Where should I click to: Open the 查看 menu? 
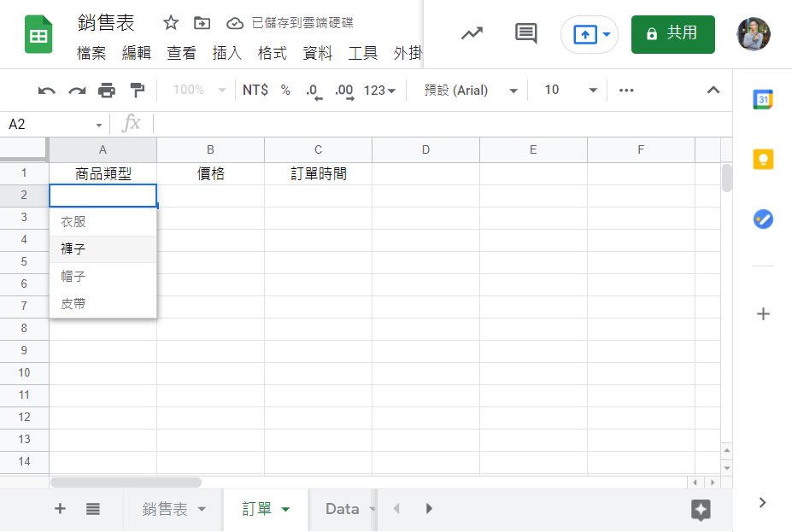point(181,52)
